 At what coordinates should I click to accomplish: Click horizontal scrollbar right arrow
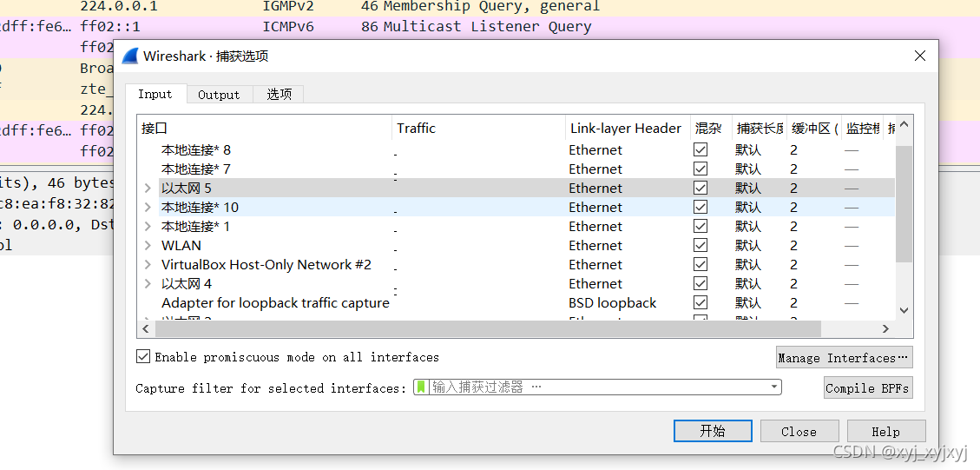(x=885, y=328)
